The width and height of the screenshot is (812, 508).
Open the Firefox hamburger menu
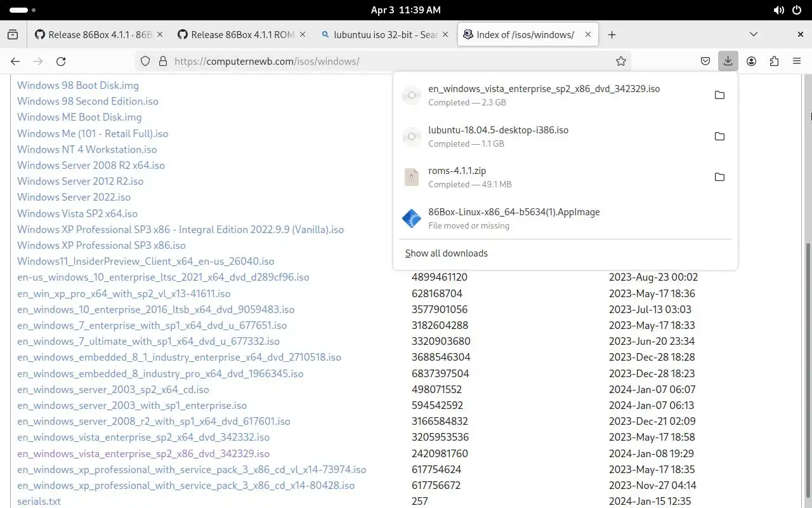pyautogui.click(x=797, y=61)
